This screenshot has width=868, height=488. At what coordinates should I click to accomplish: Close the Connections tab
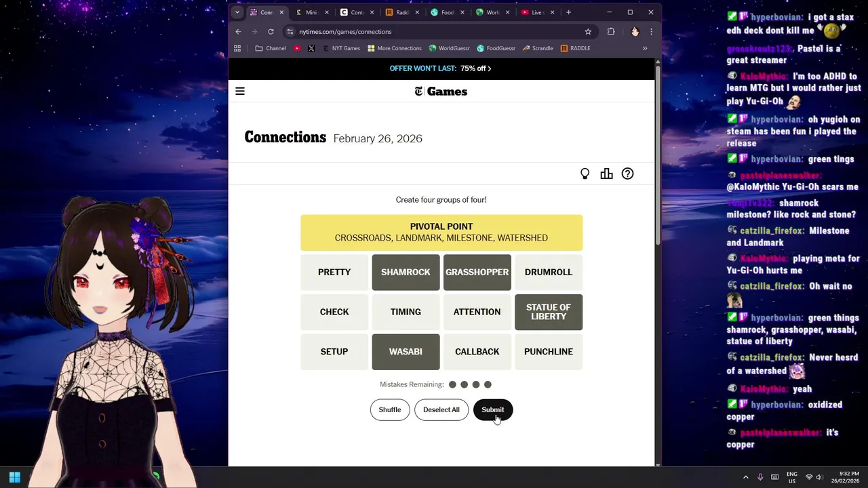click(281, 12)
